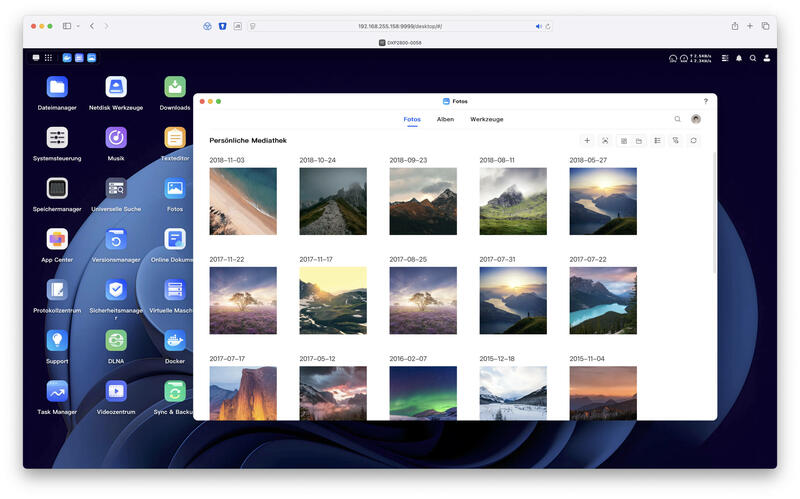
Task: Click the help question mark in Fotos
Action: pyautogui.click(x=706, y=101)
